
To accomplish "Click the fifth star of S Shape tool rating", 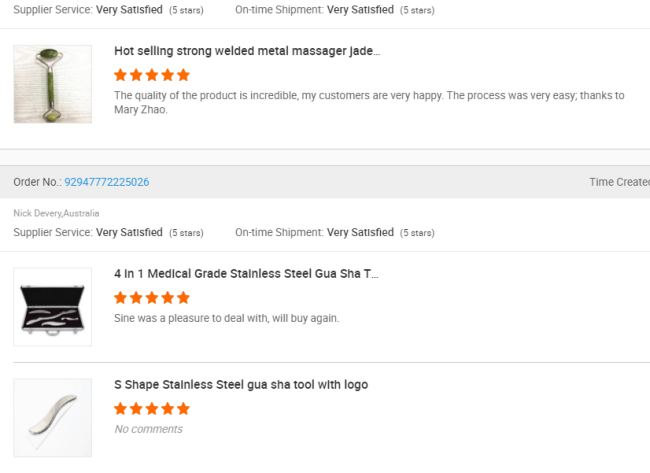I will coord(183,409).
